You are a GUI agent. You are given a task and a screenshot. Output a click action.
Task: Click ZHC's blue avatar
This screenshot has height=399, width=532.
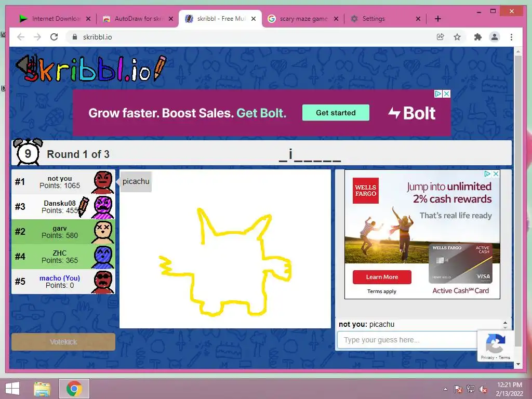point(103,257)
